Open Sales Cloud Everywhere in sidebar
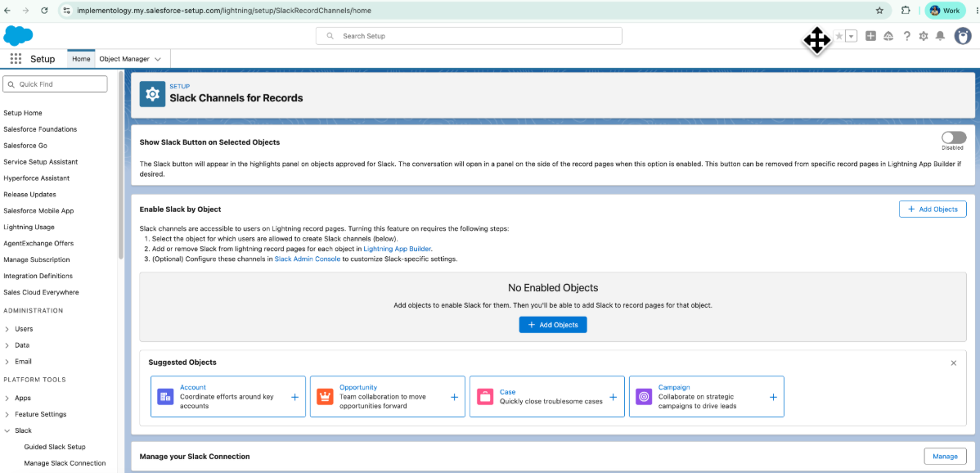The width and height of the screenshot is (980, 473). coord(41,292)
